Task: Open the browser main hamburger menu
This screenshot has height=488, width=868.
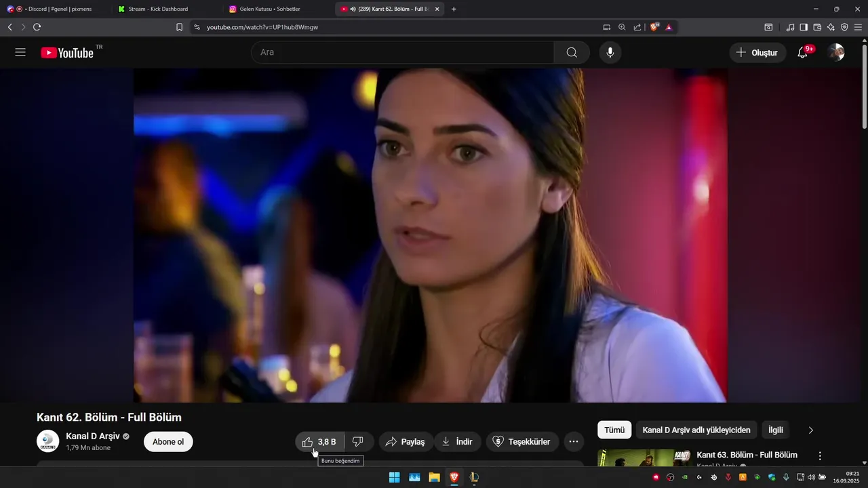Action: (859, 27)
